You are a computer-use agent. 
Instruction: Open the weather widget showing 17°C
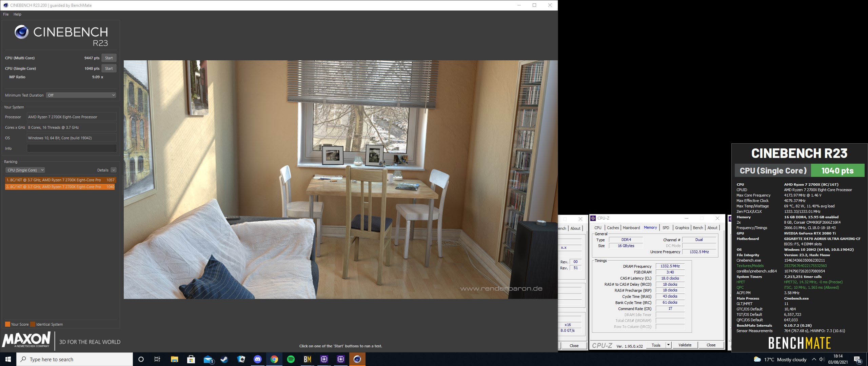[x=780, y=360]
